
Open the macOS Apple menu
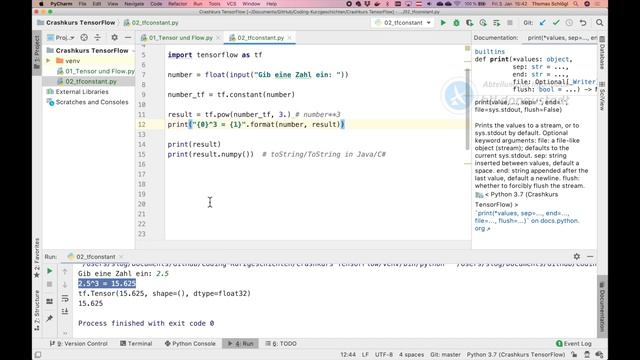coord(41,4)
